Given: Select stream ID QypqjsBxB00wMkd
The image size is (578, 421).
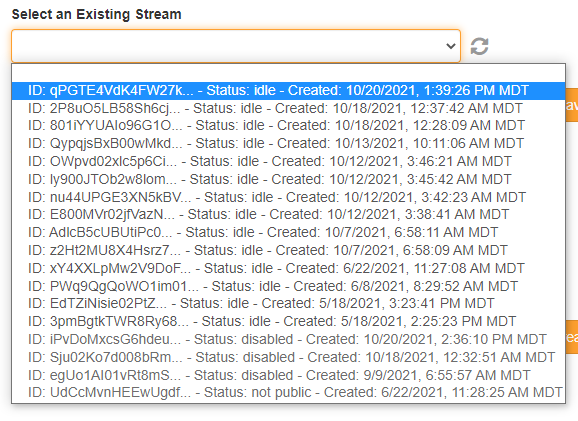Looking at the screenshot, I should pos(288,143).
